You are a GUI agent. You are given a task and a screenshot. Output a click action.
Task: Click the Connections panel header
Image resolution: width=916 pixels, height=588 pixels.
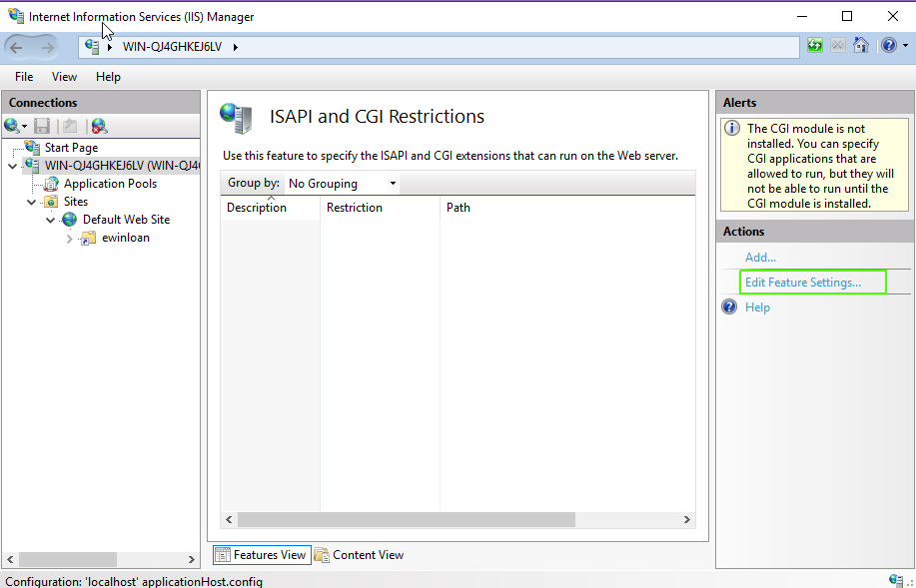(x=101, y=103)
